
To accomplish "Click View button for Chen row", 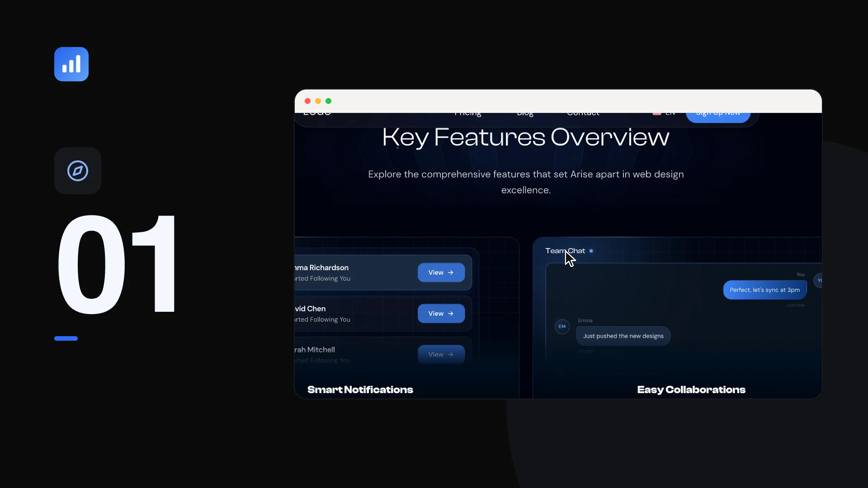I will [x=441, y=314].
